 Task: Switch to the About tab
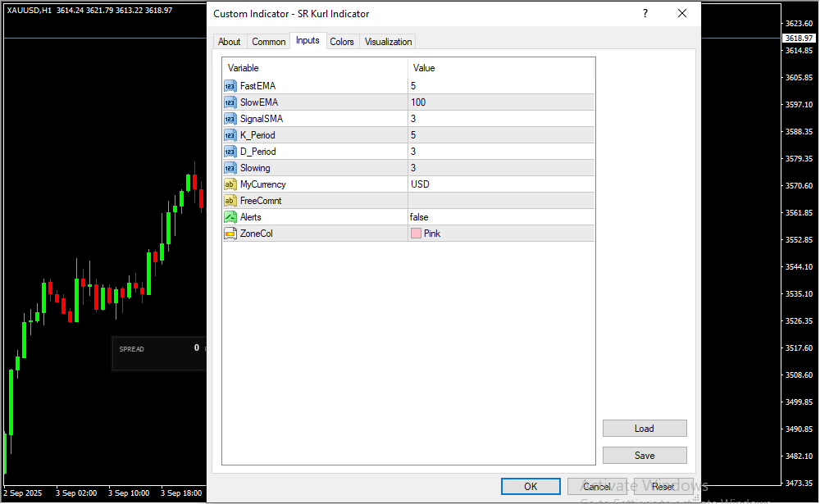tap(230, 42)
